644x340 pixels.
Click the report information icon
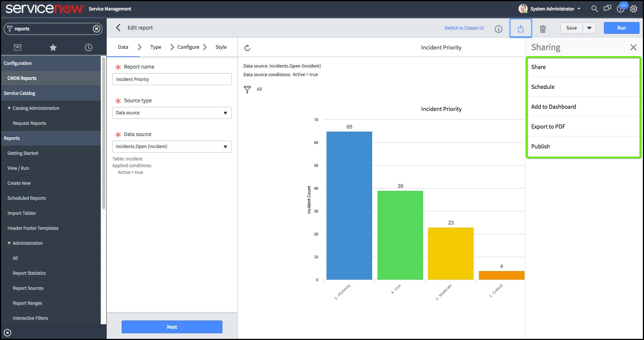tap(498, 29)
